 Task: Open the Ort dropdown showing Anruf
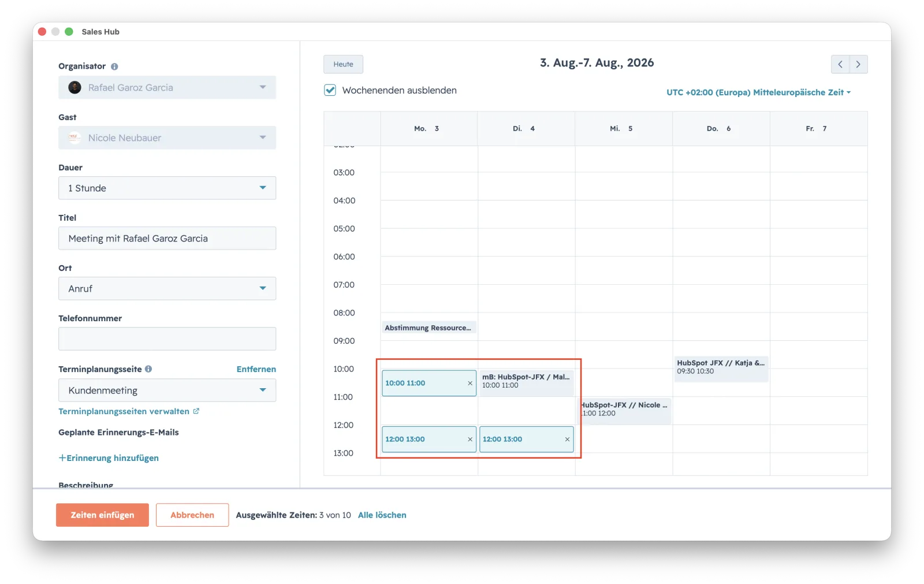(x=167, y=288)
